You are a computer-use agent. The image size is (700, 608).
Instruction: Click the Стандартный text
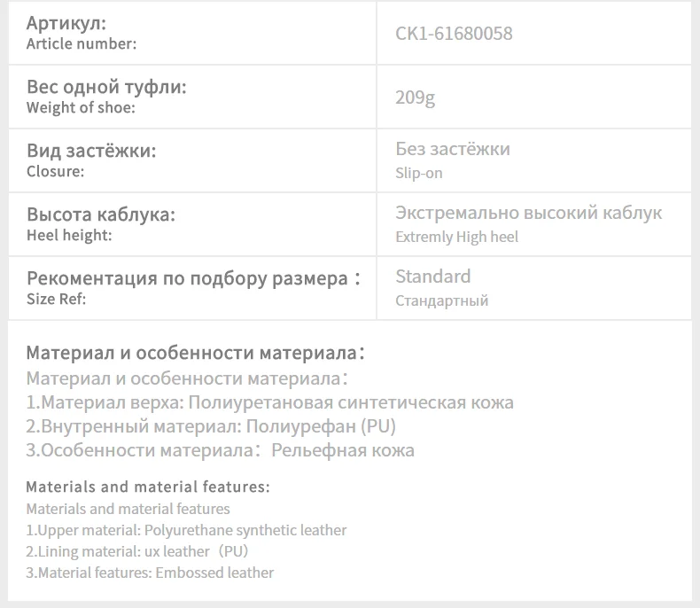(x=441, y=300)
